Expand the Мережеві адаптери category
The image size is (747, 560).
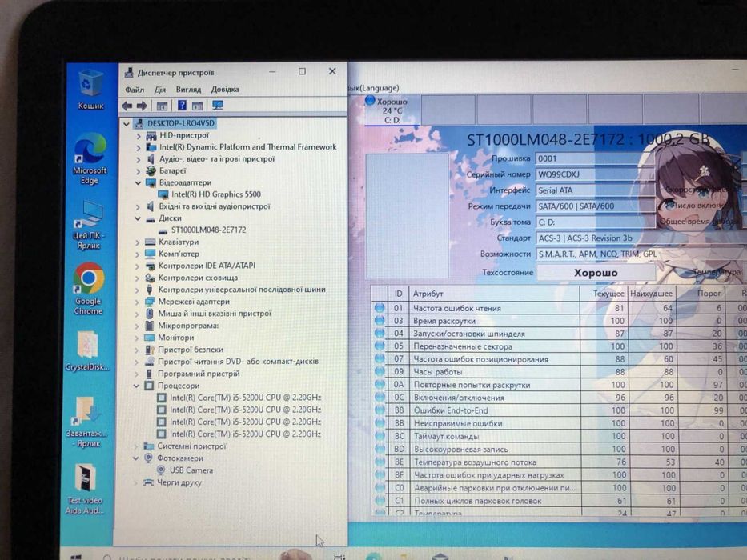[137, 302]
